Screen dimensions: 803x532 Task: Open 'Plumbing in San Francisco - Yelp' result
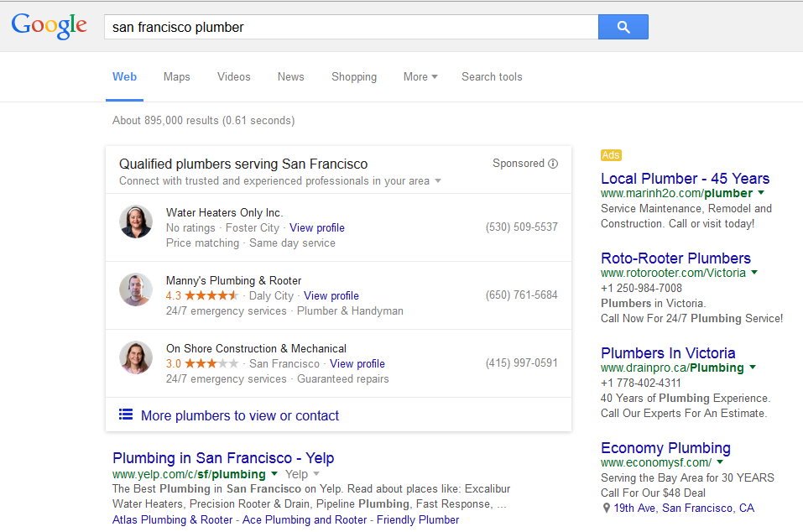223,458
